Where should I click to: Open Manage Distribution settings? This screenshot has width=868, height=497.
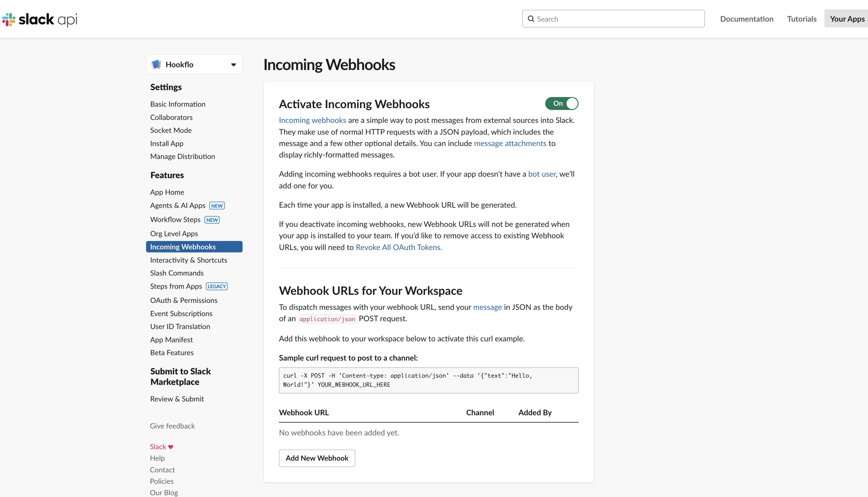(x=182, y=156)
